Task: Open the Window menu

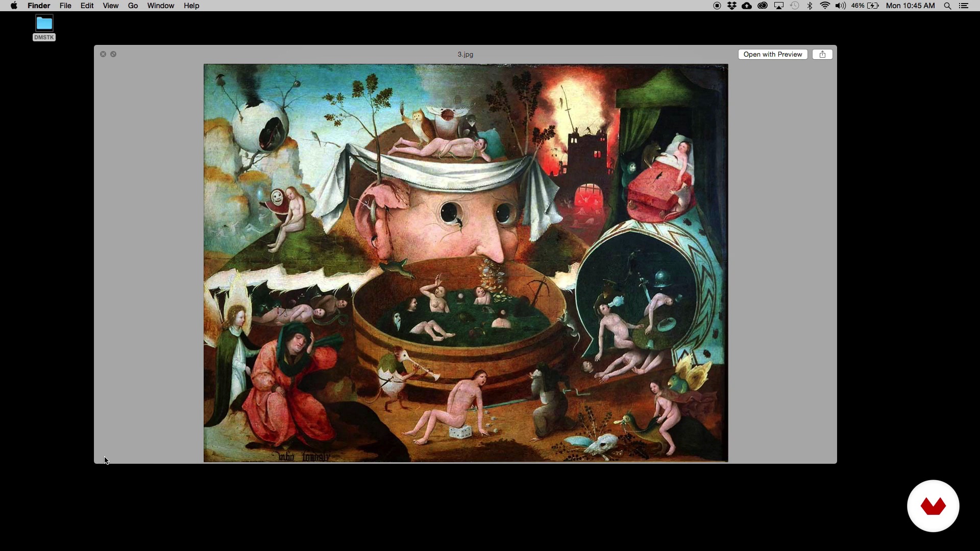Action: (160, 6)
